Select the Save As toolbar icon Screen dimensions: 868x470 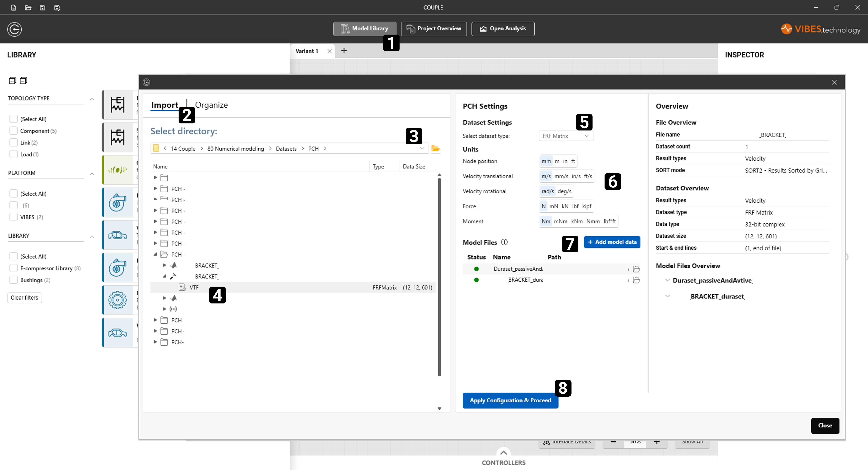[x=57, y=7]
